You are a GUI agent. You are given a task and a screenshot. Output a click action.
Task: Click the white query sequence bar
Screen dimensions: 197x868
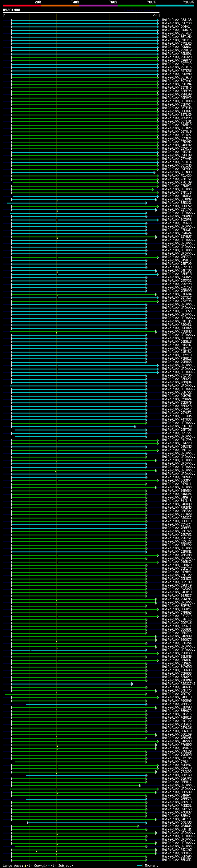click(x=81, y=12)
